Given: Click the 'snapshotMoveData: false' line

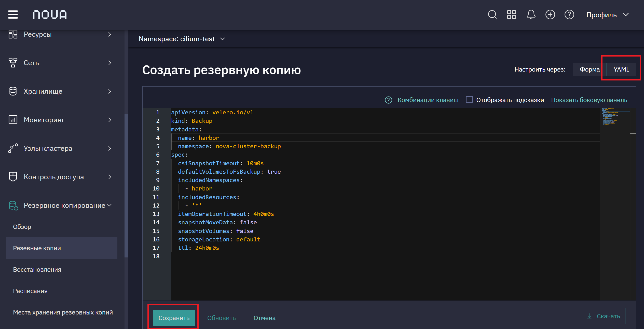Looking at the screenshot, I should pyautogui.click(x=217, y=222).
